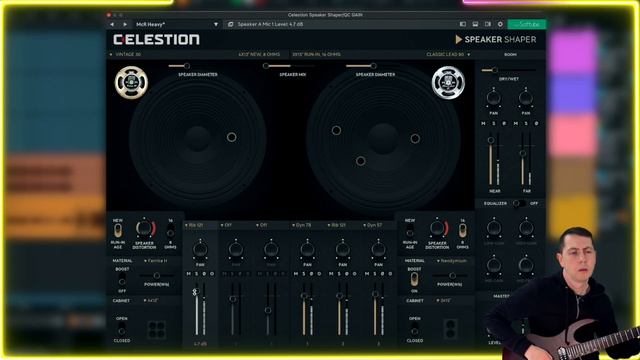640x360 pixels.
Task: Click the Near room mic fader
Action: click(x=491, y=140)
